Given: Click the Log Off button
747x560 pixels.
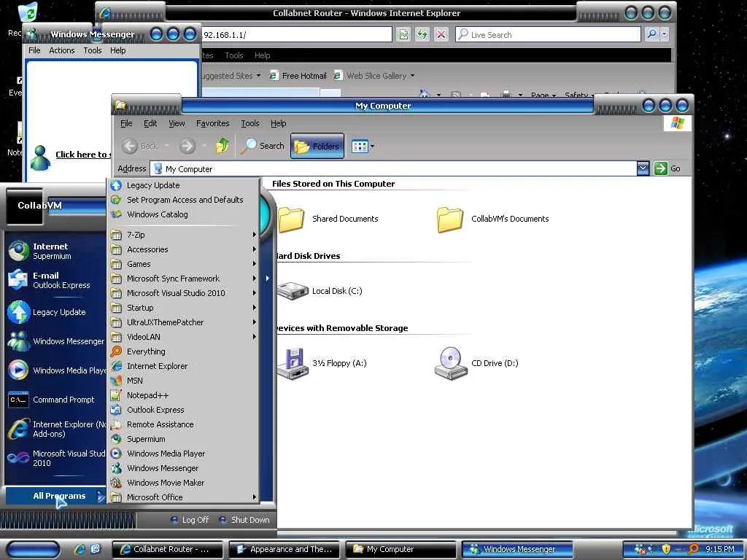Looking at the screenshot, I should pos(190,520).
